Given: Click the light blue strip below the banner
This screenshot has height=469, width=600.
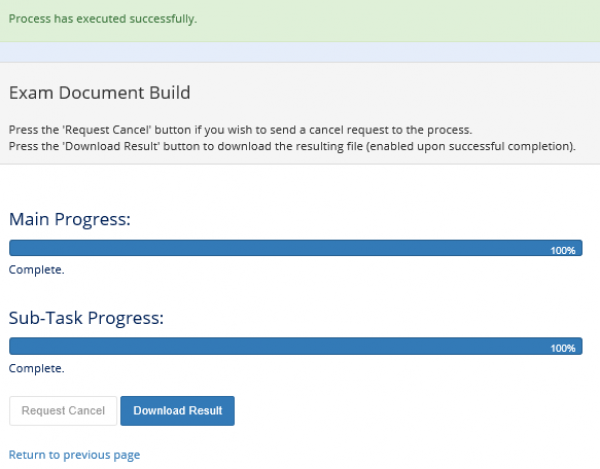Looking at the screenshot, I should click(300, 52).
